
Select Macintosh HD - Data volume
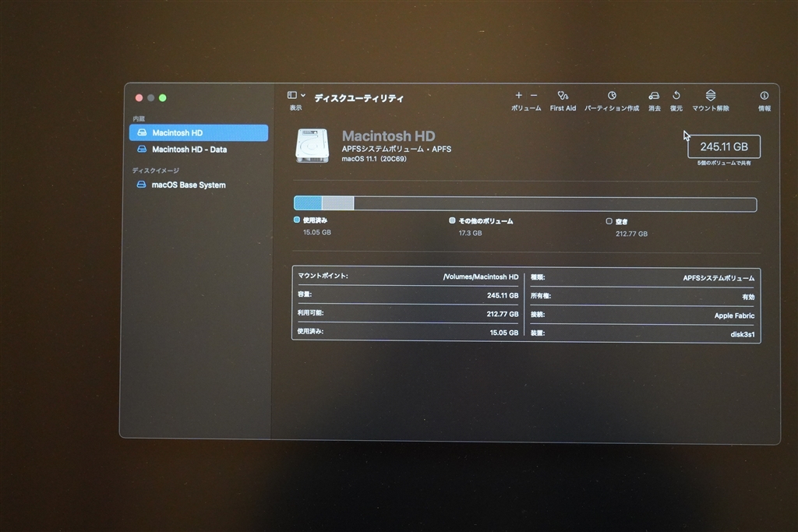coord(199,150)
